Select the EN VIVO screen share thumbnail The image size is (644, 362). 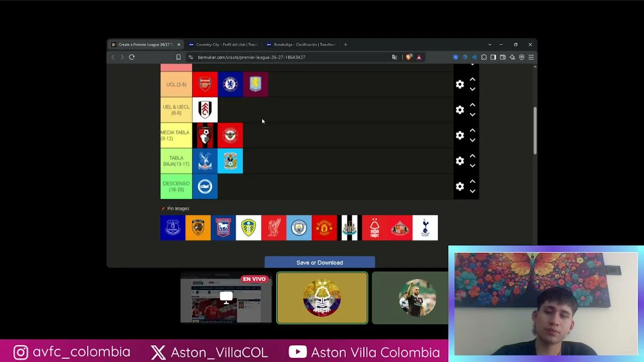[x=226, y=298]
